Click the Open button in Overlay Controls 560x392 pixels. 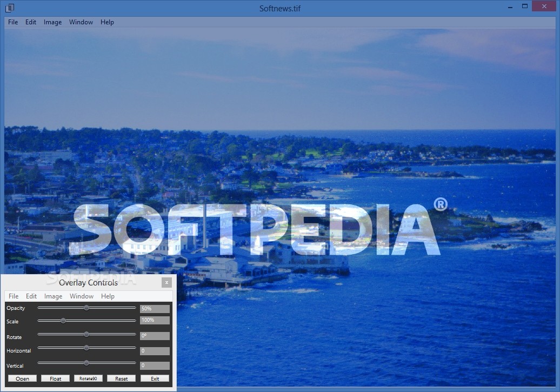(x=22, y=378)
